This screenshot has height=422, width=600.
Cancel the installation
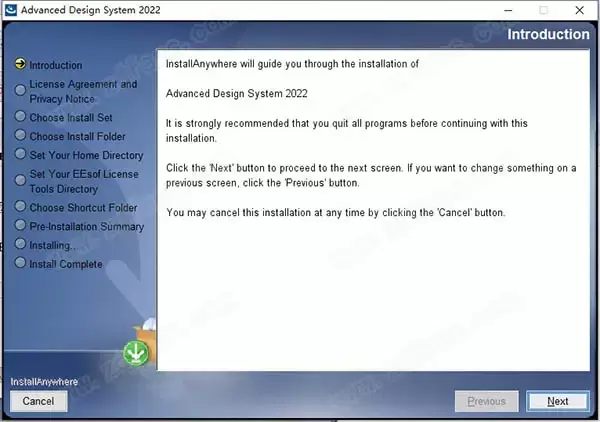pos(38,401)
